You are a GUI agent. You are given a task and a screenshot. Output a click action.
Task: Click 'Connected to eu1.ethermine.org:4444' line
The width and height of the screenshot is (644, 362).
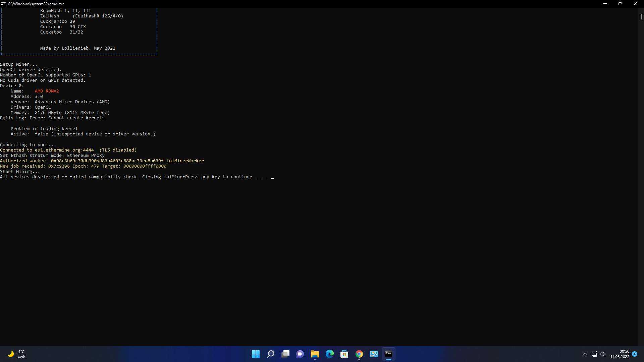[68, 150]
